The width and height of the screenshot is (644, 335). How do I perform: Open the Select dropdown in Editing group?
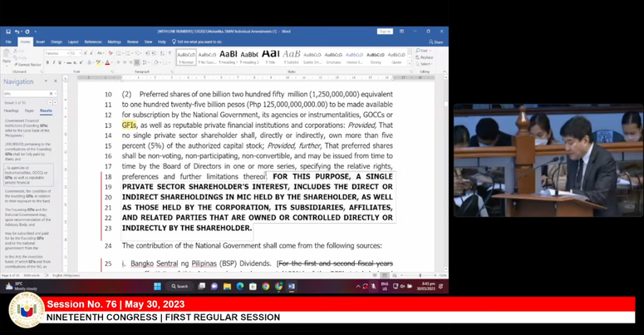425,64
